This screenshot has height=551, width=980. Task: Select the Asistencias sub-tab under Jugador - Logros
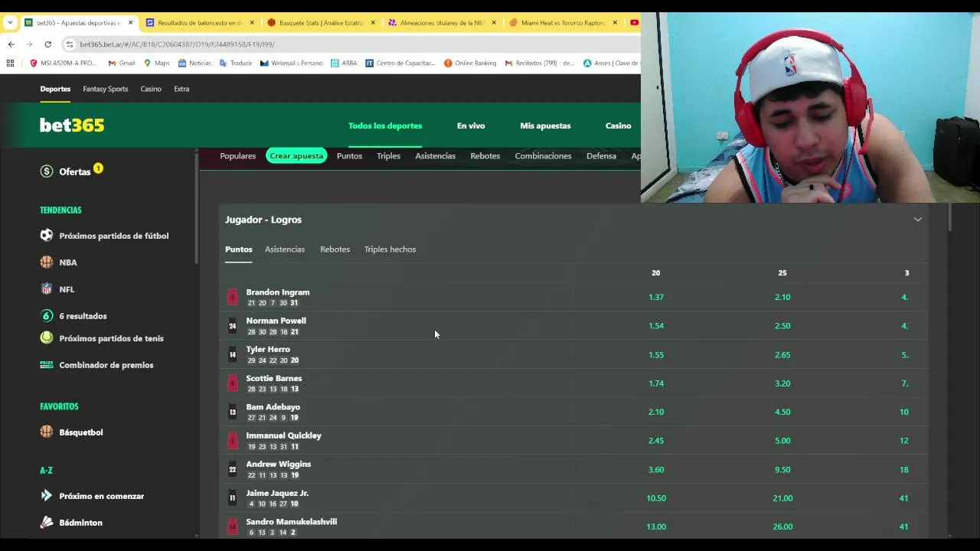pos(285,249)
